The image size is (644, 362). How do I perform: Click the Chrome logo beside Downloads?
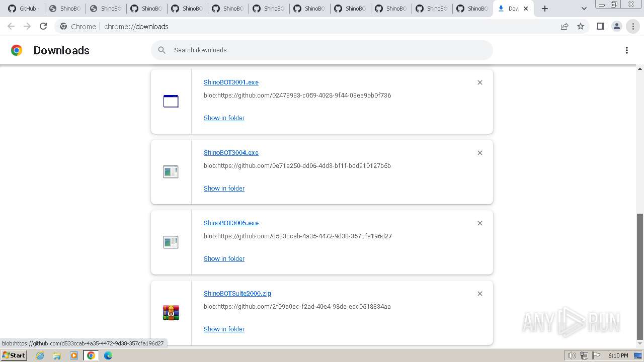[x=17, y=50]
